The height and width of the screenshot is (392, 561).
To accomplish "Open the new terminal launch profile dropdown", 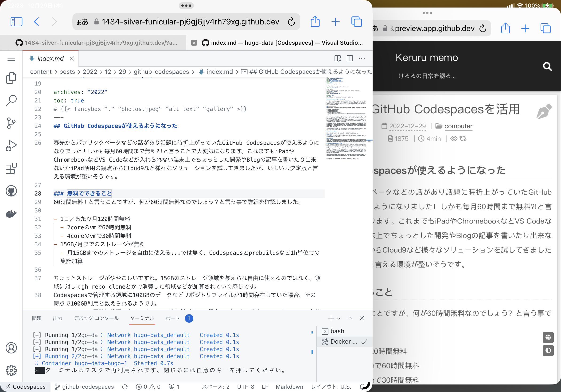I will tap(339, 318).
